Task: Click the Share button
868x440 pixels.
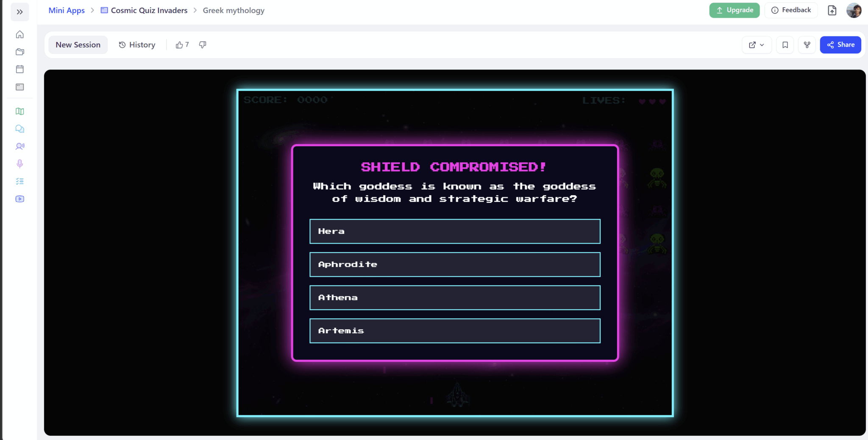Action: (x=840, y=45)
